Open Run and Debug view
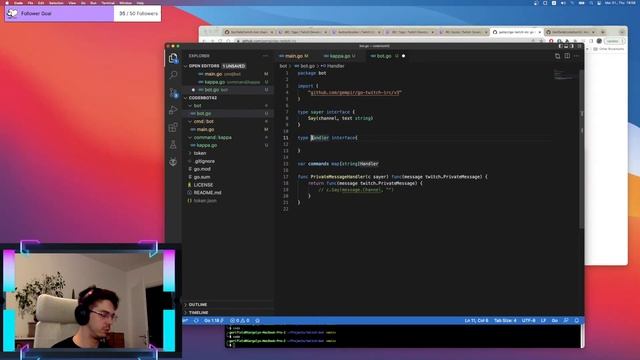640x360 pixels. point(173,110)
